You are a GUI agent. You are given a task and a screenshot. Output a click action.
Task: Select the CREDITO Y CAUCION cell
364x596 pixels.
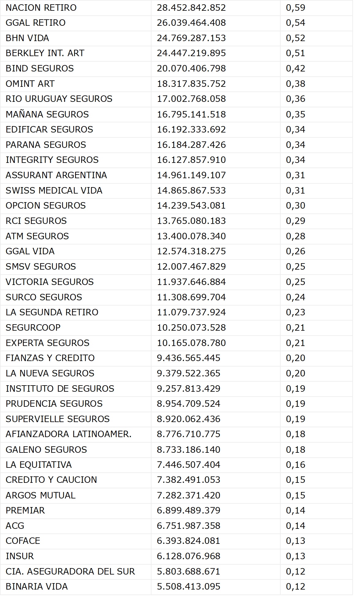point(51,480)
